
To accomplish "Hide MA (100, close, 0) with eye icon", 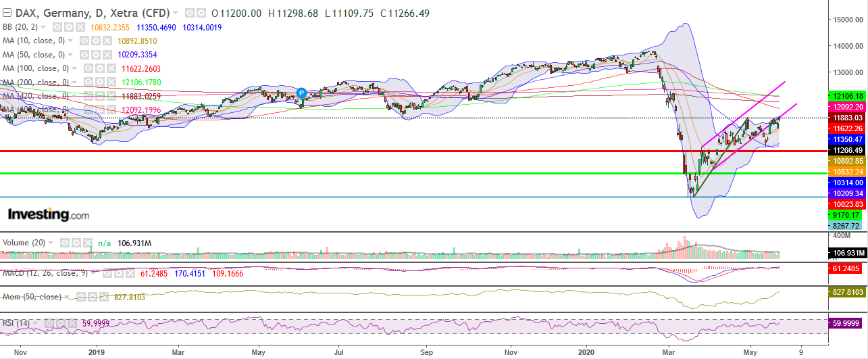I will tap(88, 68).
